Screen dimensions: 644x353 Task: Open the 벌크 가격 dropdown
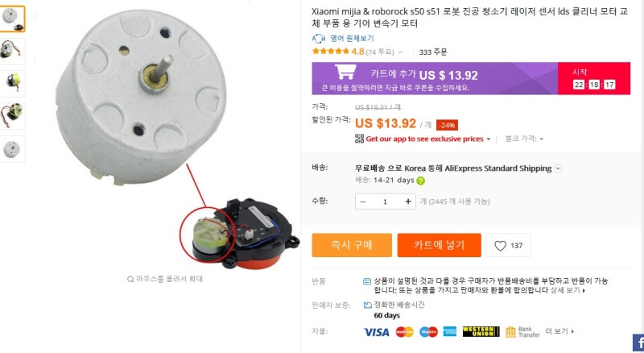tap(524, 139)
